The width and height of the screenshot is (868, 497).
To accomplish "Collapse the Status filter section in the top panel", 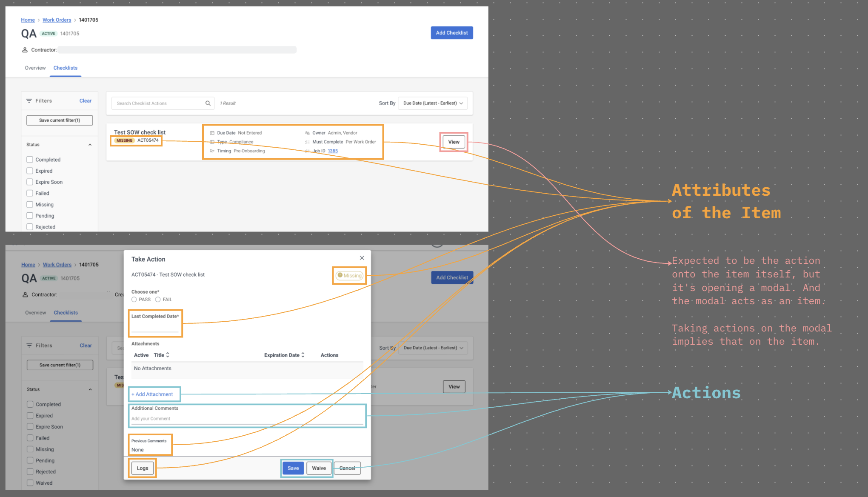I will point(90,145).
